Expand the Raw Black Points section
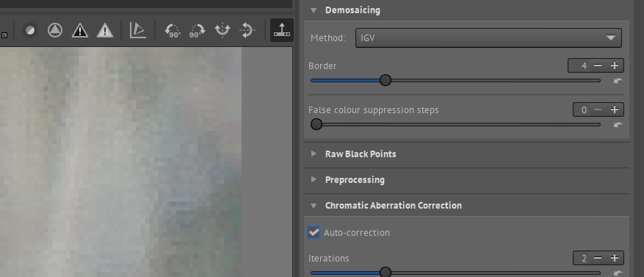This screenshot has height=277, width=644. pyautogui.click(x=314, y=154)
